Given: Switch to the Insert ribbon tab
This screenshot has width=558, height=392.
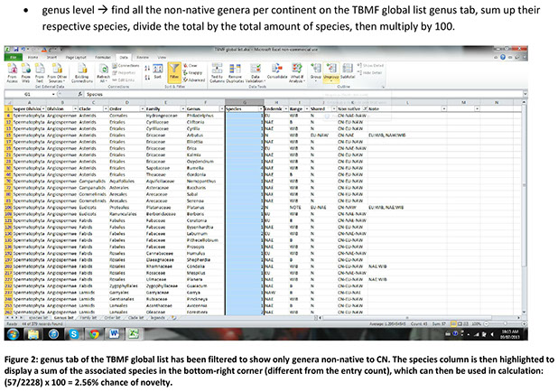Looking at the screenshot, I should coord(51,57).
